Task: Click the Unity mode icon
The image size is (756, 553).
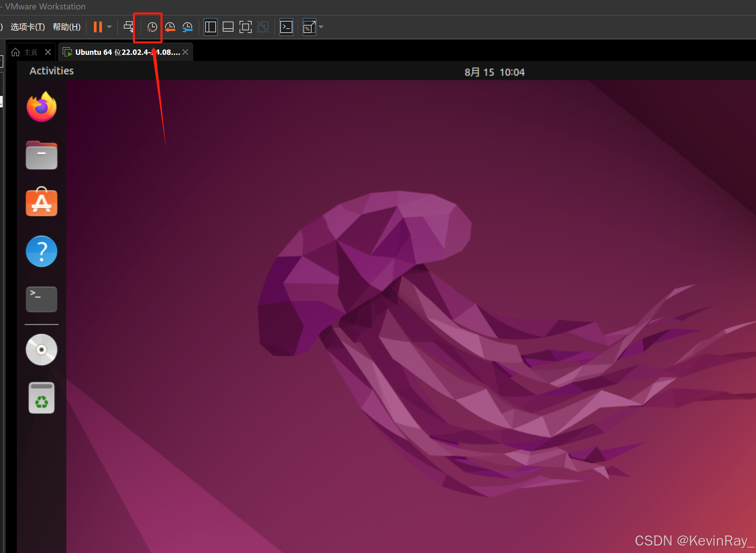Action: pos(263,27)
